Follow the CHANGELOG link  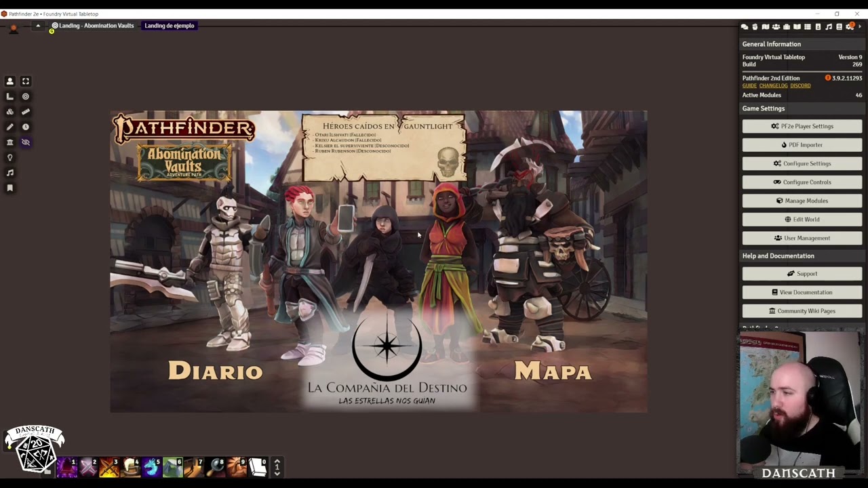[x=773, y=86]
